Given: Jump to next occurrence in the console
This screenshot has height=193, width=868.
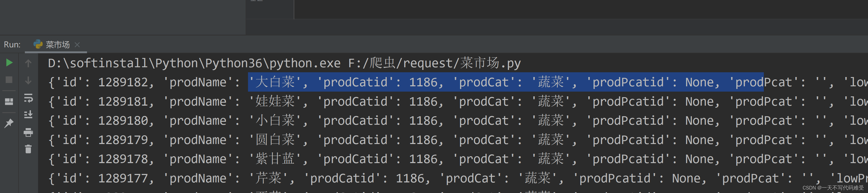Looking at the screenshot, I should 28,81.
